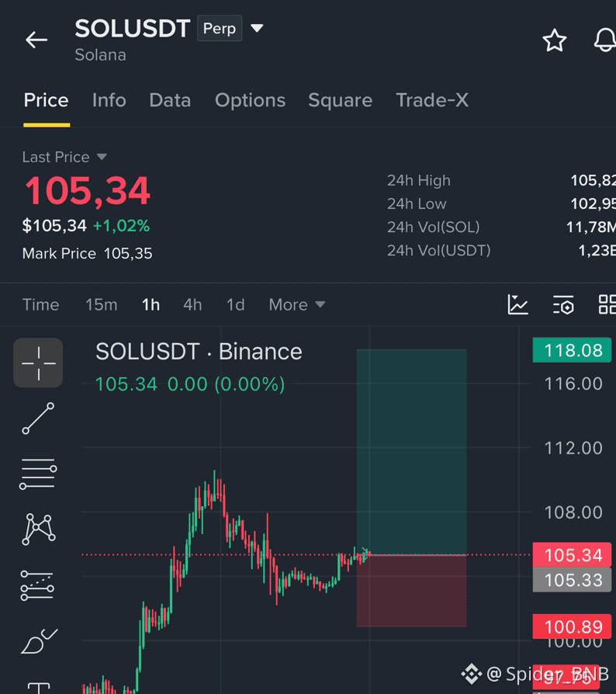
Task: Select the trend line tool
Action: pos(39,418)
